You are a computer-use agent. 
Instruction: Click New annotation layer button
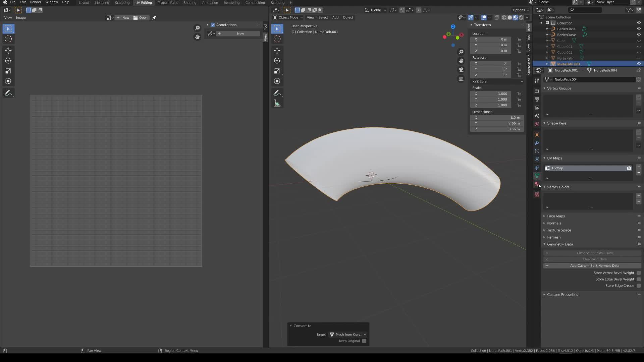[x=238, y=34]
